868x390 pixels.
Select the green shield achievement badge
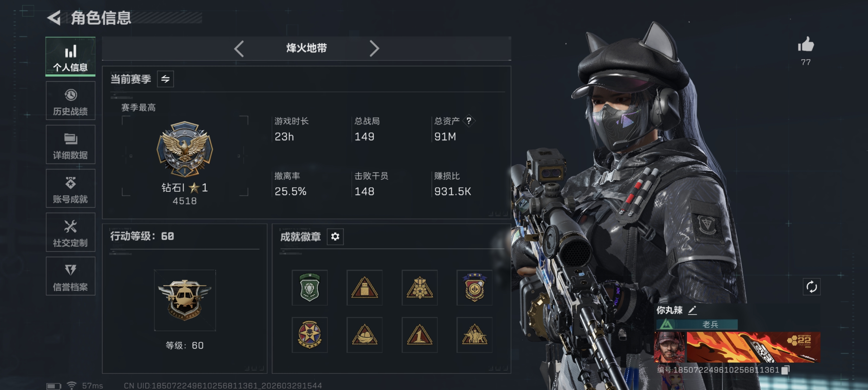coord(310,288)
